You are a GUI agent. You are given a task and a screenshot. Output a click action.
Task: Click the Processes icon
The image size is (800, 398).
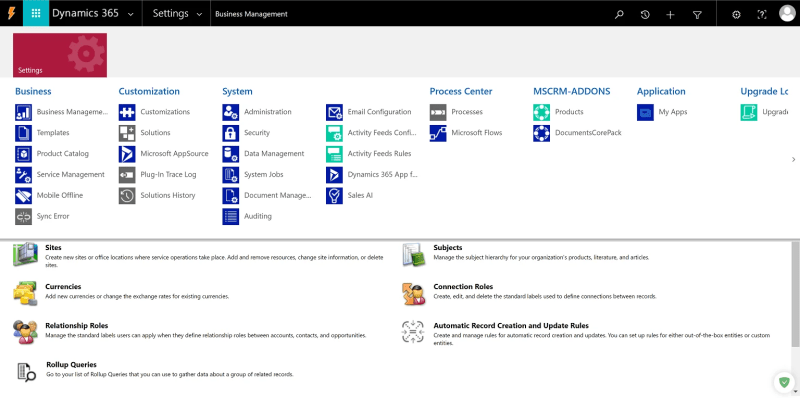click(438, 112)
